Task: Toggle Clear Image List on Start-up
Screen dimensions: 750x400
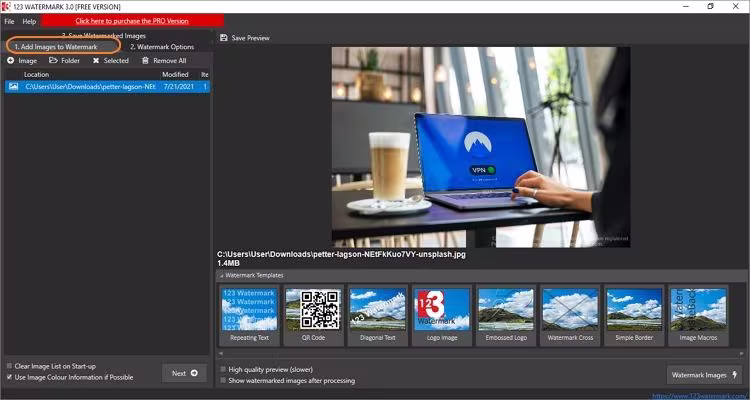Action: tap(10, 366)
